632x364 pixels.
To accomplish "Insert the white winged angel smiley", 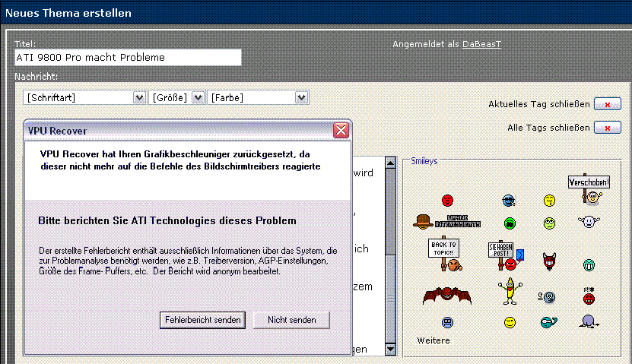I will tap(589, 221).
